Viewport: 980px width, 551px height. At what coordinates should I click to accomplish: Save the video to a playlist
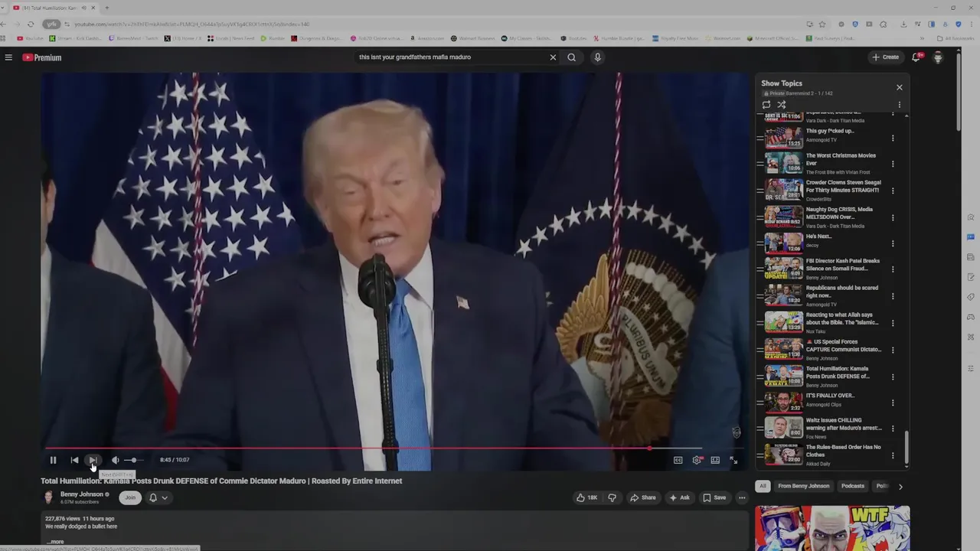click(x=714, y=497)
